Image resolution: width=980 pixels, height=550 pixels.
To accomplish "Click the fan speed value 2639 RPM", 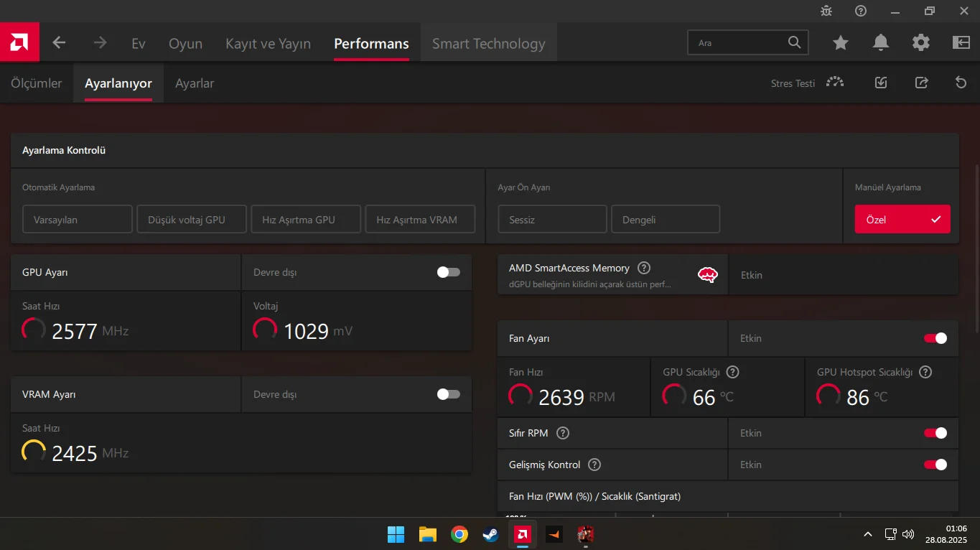I will coord(577,397).
